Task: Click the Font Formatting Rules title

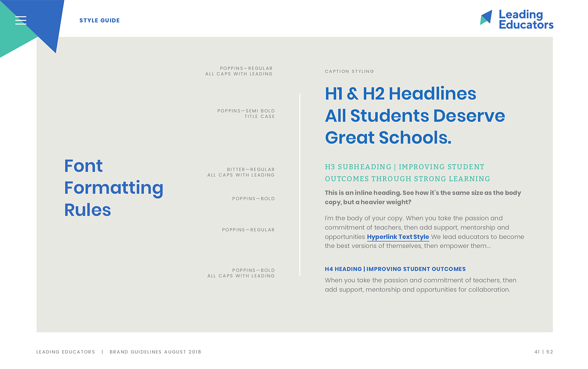Action: coord(114,187)
